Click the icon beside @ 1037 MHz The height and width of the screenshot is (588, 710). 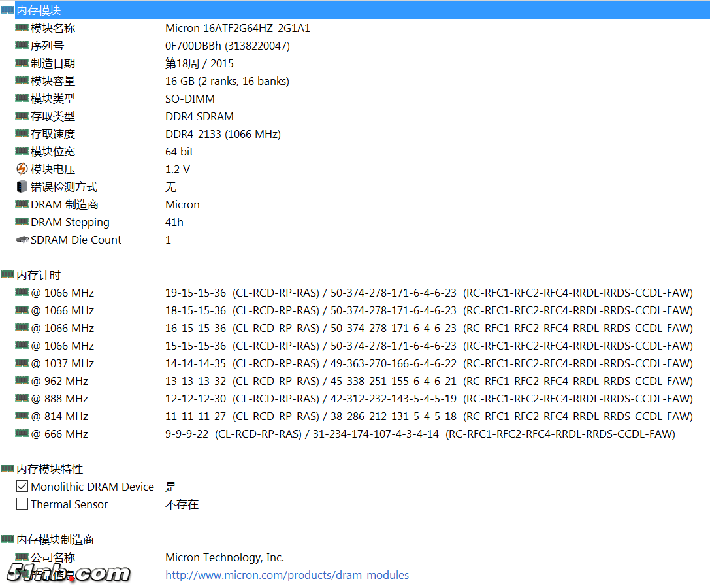pos(22,363)
